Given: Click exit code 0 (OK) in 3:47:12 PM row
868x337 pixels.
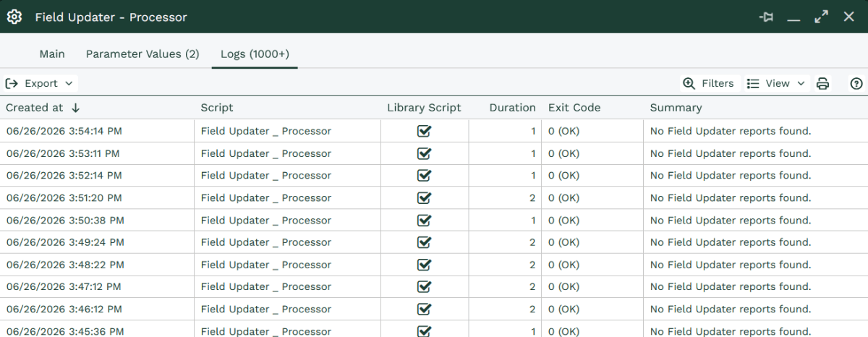Looking at the screenshot, I should [x=564, y=287].
